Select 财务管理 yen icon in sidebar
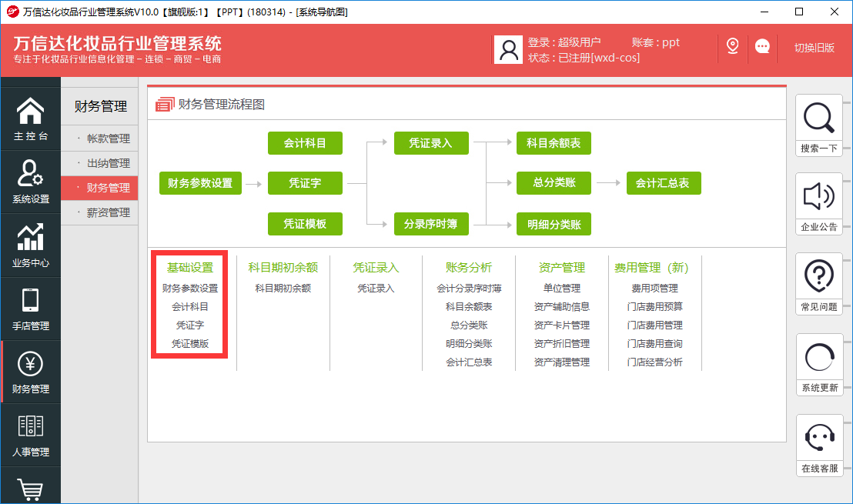This screenshot has width=853, height=504. (31, 364)
